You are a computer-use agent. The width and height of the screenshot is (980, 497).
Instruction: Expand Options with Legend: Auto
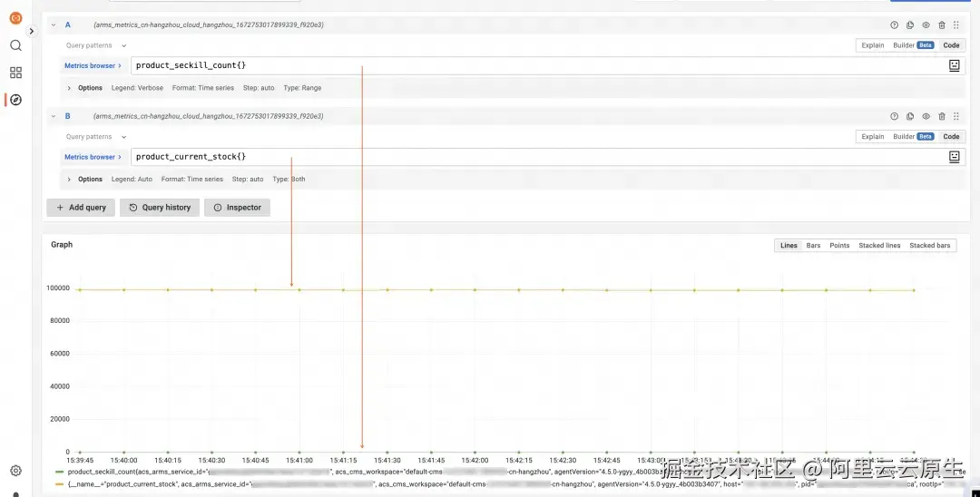(x=69, y=180)
